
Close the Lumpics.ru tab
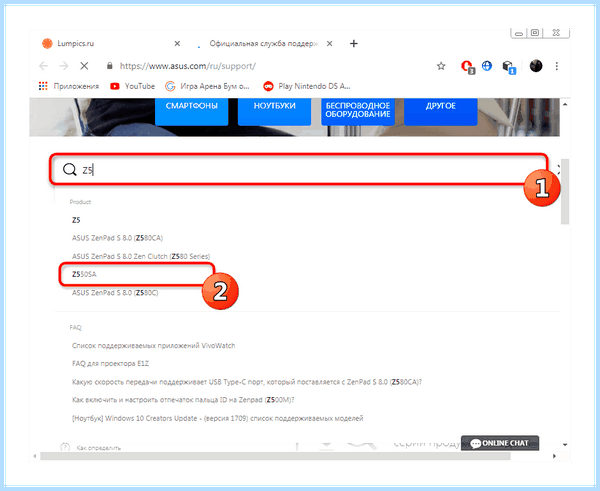[x=177, y=44]
